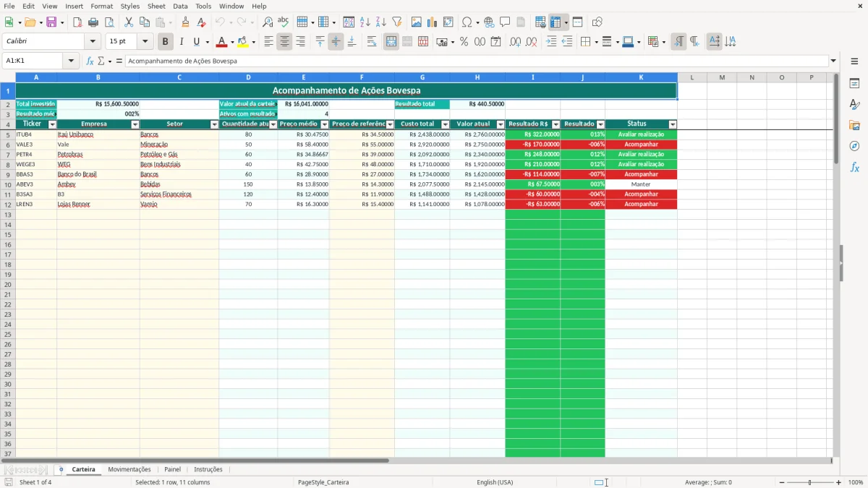Click the zoom in plus button
This screenshot has height=488, width=868.
tap(839, 482)
